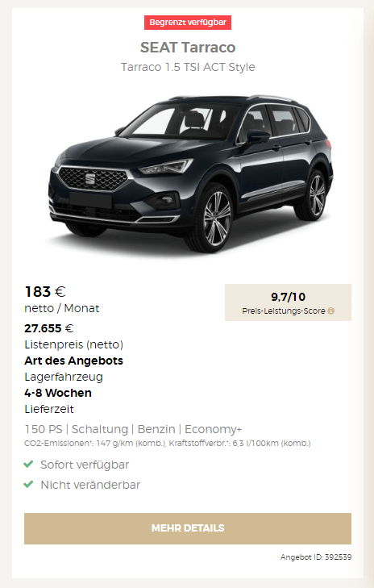Click the SEAT Tarraco car image
This screenshot has height=588, width=374.
190,173
